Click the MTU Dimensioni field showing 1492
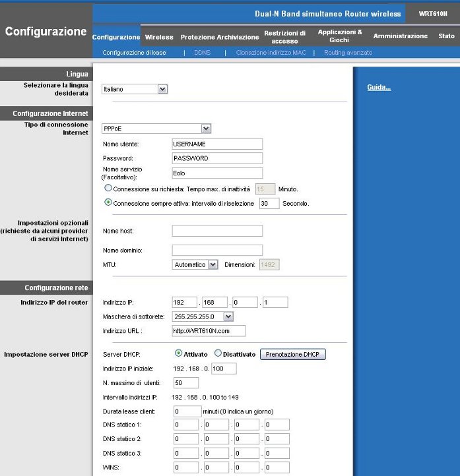This screenshot has height=476, width=460. click(269, 265)
